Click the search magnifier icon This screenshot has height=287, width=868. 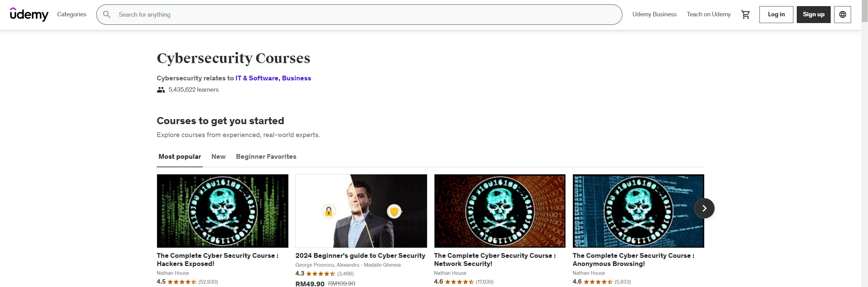click(107, 15)
